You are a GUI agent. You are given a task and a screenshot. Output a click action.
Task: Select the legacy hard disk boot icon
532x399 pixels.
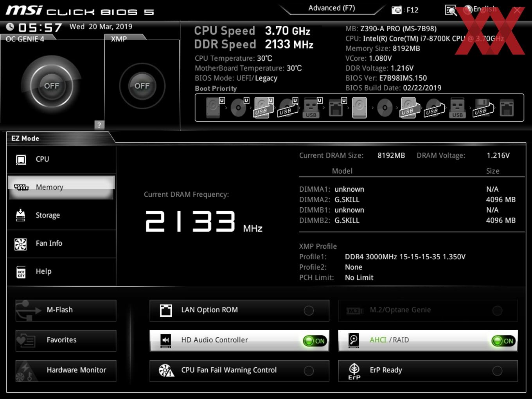pos(359,108)
